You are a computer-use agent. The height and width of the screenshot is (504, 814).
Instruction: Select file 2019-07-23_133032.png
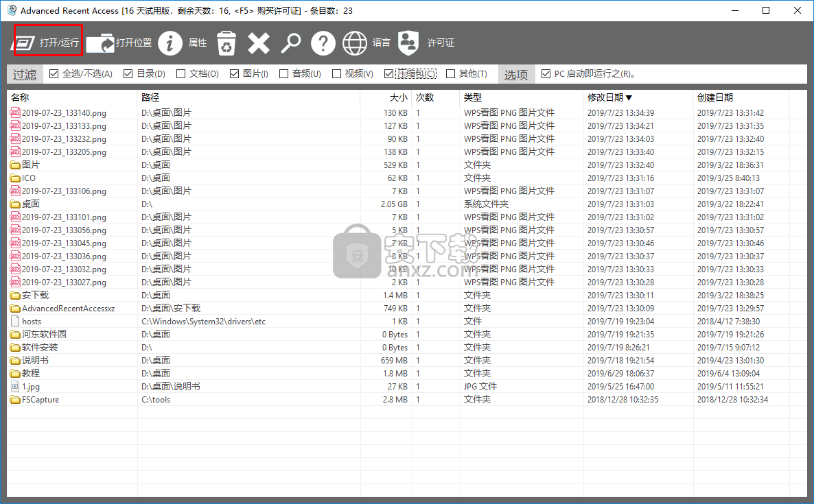click(64, 269)
